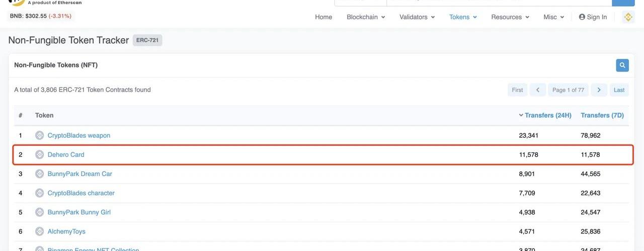Click the blue search icon in NFT panel
This screenshot has width=644, height=251.
pos(622,65)
